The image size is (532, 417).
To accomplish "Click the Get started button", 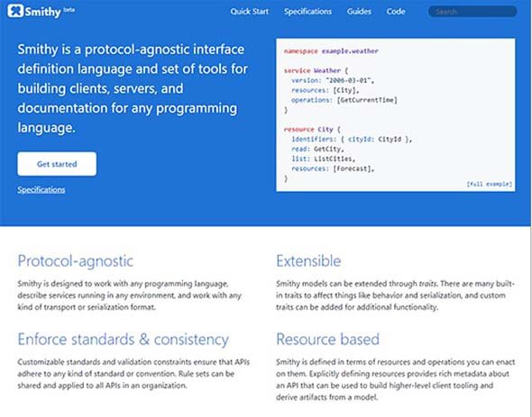I will (57, 164).
